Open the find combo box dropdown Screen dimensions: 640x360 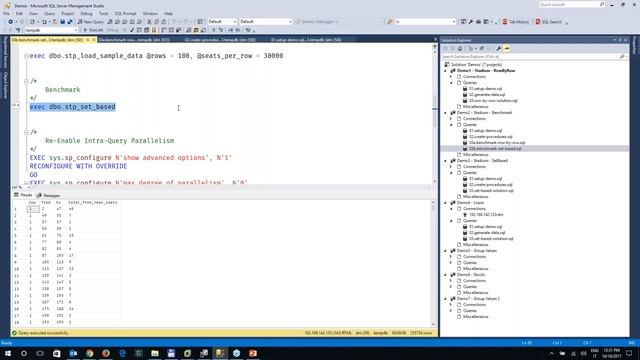(x=453, y=22)
